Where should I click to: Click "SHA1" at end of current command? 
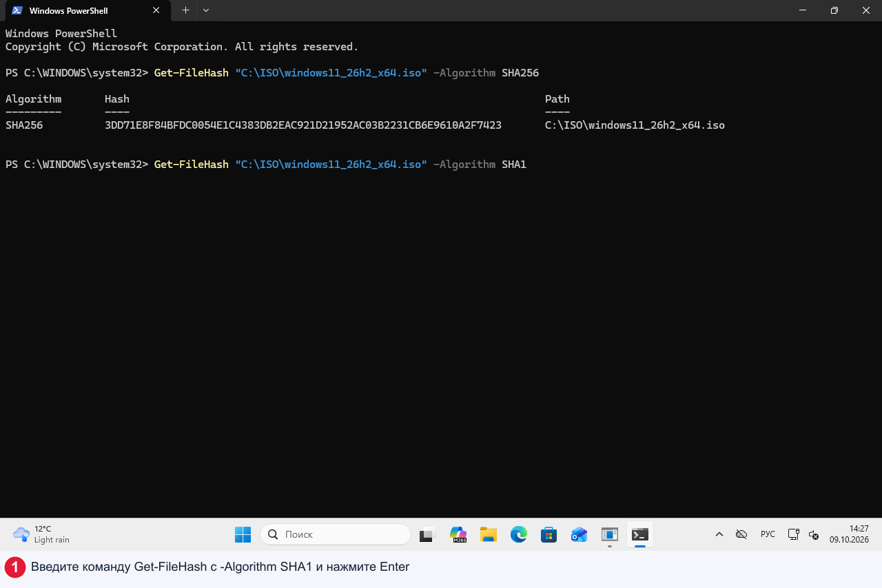[x=514, y=165]
